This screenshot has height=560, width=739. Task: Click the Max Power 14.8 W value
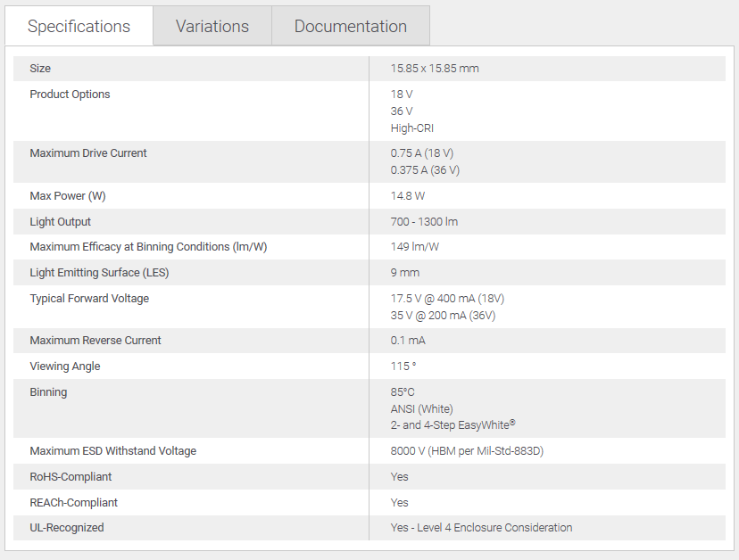[x=409, y=196]
